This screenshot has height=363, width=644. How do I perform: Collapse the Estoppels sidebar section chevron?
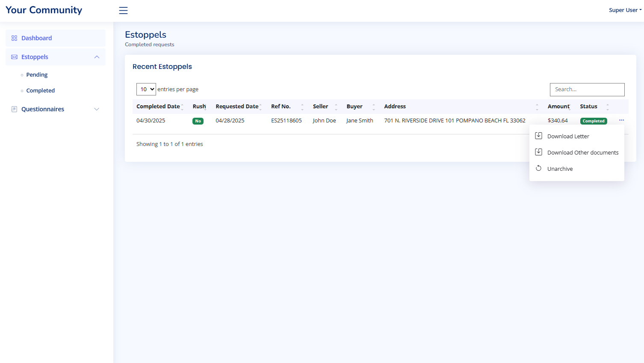tap(97, 57)
